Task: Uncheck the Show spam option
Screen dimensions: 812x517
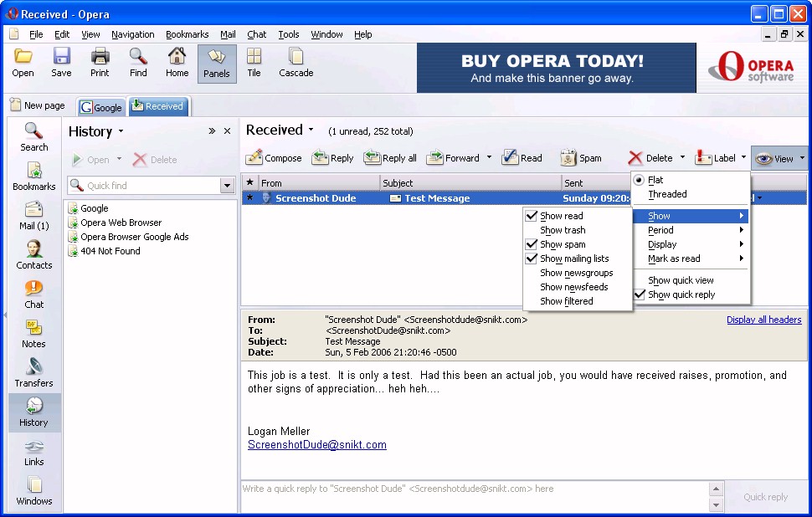Action: [531, 244]
